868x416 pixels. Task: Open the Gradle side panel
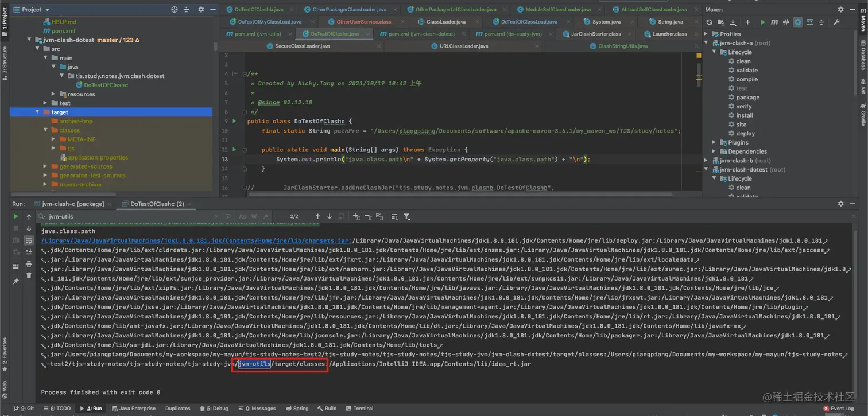tap(862, 115)
